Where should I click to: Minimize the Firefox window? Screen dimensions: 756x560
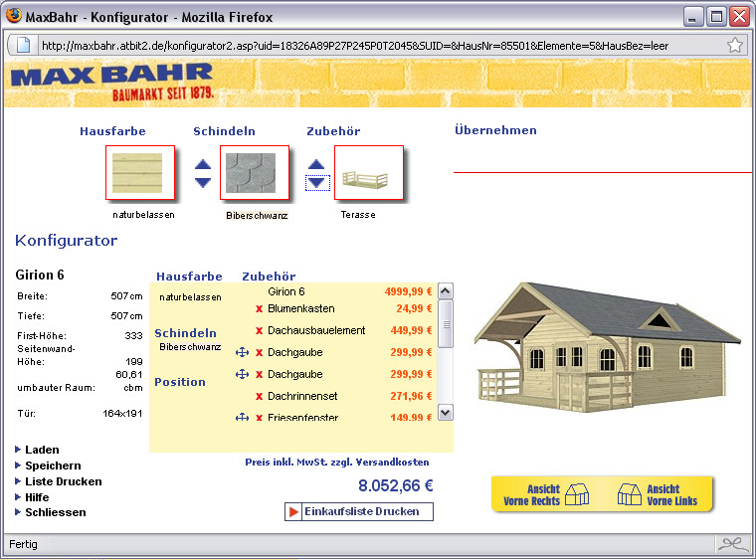click(693, 17)
